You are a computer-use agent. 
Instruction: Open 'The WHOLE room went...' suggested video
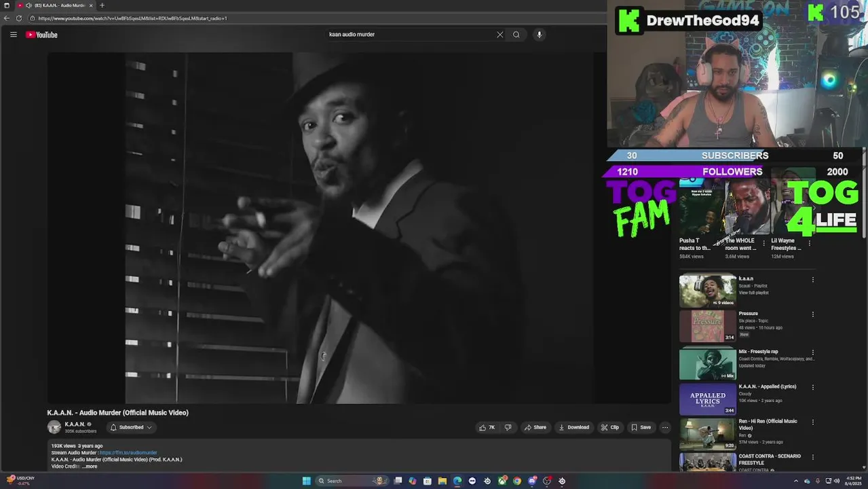[740, 244]
